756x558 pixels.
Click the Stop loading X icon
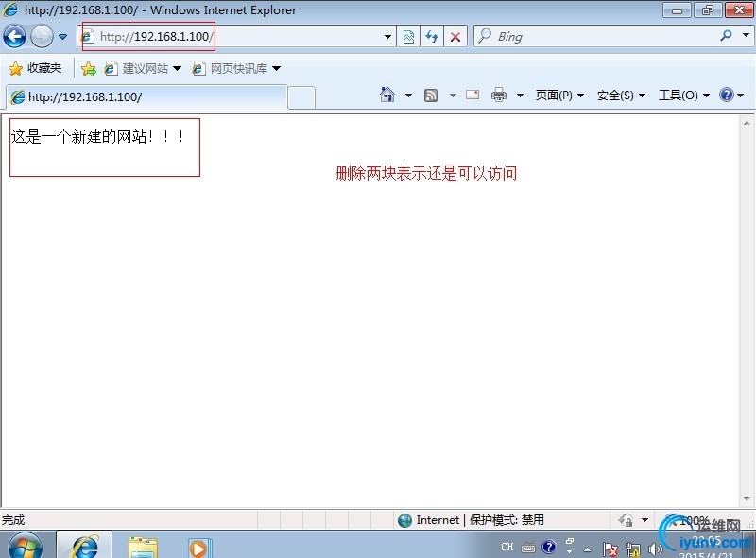pyautogui.click(x=455, y=37)
